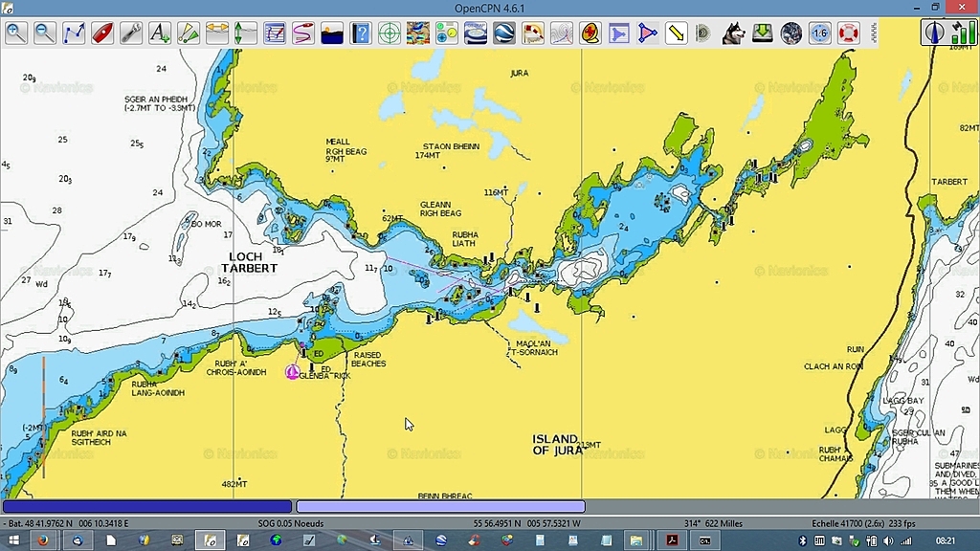Select the yellow ruler measure tool
The width and height of the screenshot is (980, 551).
click(677, 33)
